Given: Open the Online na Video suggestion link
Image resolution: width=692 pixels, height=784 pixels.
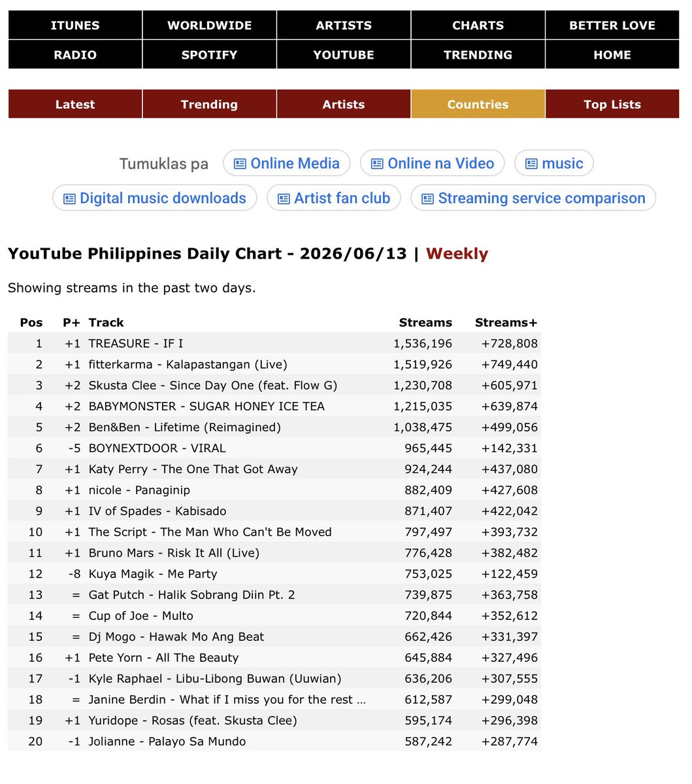Looking at the screenshot, I should 433,163.
